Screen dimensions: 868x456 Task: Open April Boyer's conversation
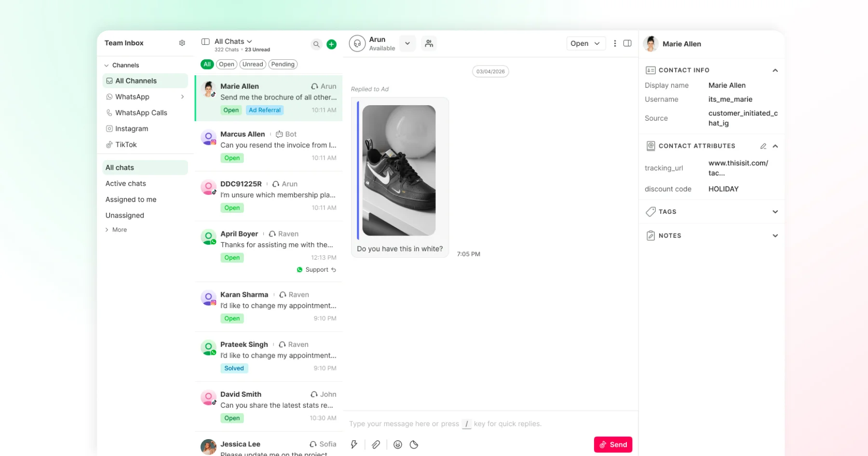click(269, 251)
